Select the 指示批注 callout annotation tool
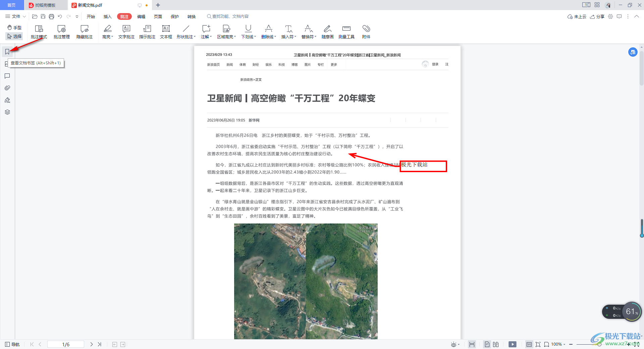This screenshot has width=644, height=349. [147, 32]
